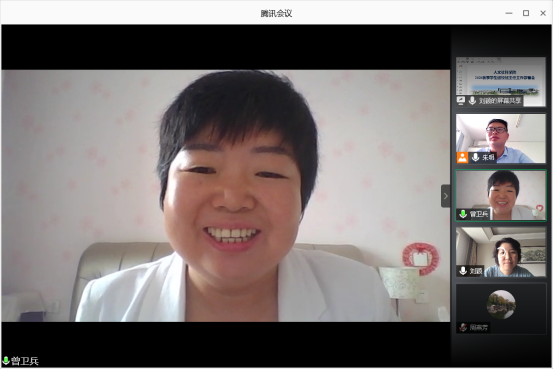Click 周燕芳's round avatar picture
553x369 pixels.
point(501,304)
